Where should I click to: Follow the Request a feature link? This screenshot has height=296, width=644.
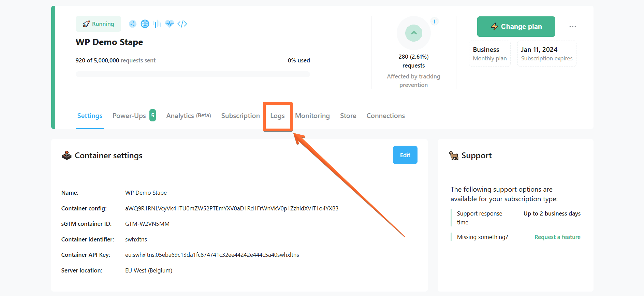(x=557, y=237)
